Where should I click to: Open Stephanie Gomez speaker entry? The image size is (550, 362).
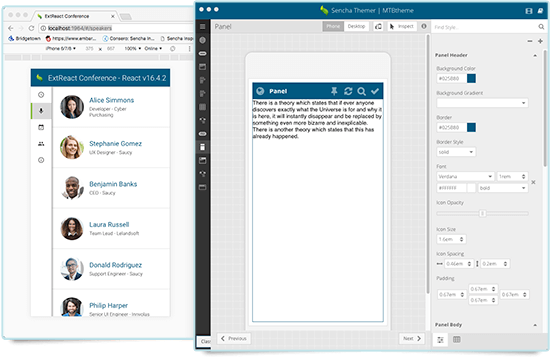[111, 147]
